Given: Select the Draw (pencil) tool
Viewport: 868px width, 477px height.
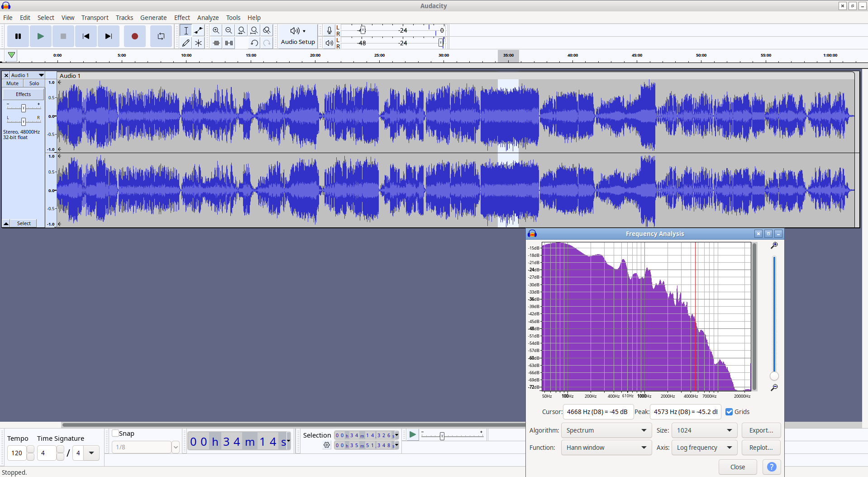Looking at the screenshot, I should (186, 43).
